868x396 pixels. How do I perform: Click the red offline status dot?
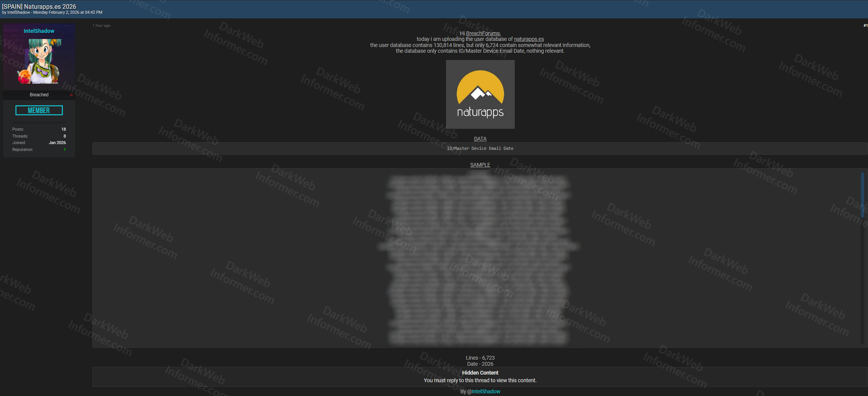[71, 95]
